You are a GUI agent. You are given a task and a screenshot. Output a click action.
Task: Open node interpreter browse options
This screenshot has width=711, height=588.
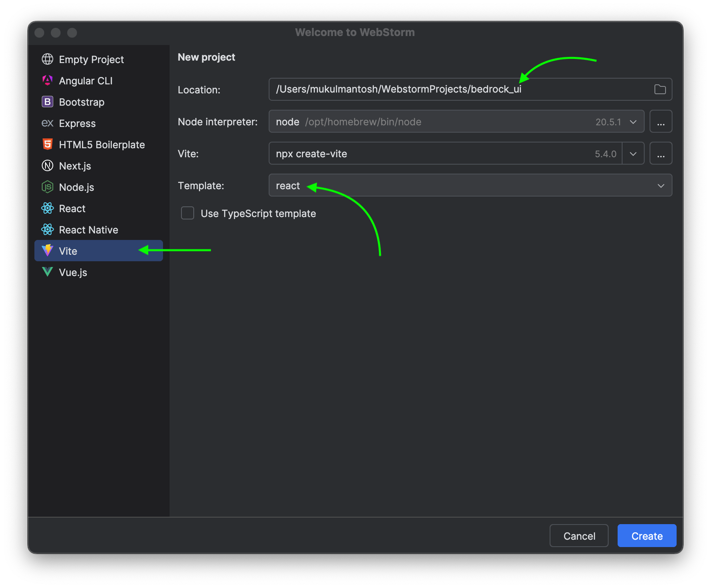(661, 121)
